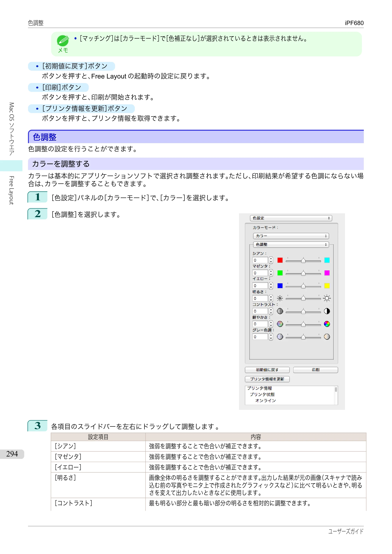Click the blue swatch in the イエロー row
Image resolution: width=392 pixels, height=554 pixels.
tap(280, 286)
